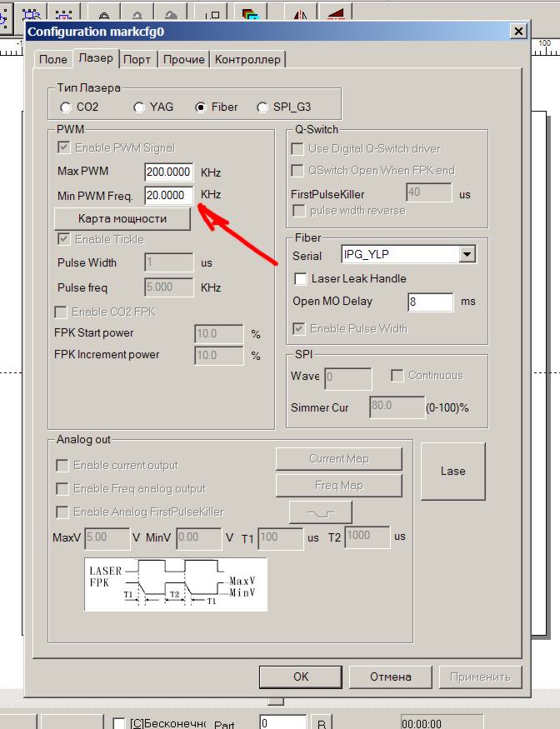Click the Open MO Delay input field

coord(430,302)
